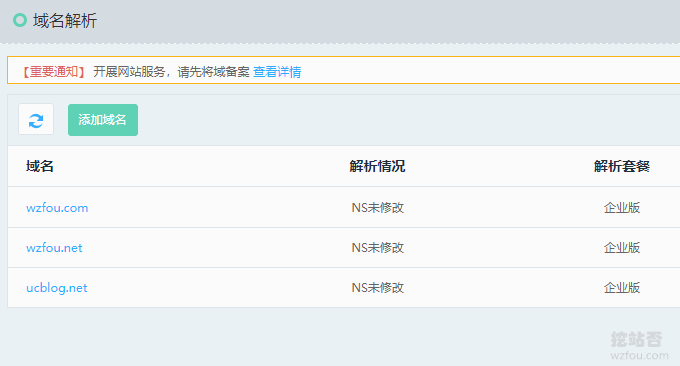680x366 pixels.
Task: Click 企业版 in the wzfou.com row
Action: pos(622,208)
